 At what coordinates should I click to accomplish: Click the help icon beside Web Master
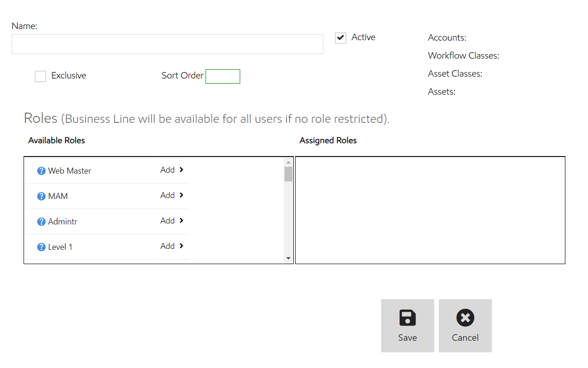[x=41, y=171]
